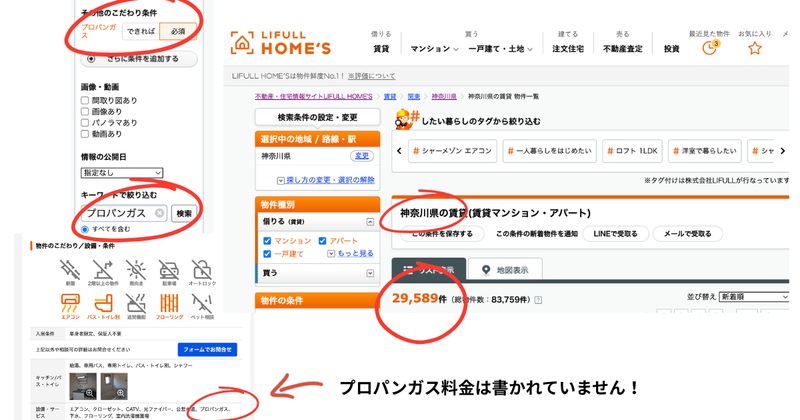Select the #一人暮らしをはじめたい tag

549,151
